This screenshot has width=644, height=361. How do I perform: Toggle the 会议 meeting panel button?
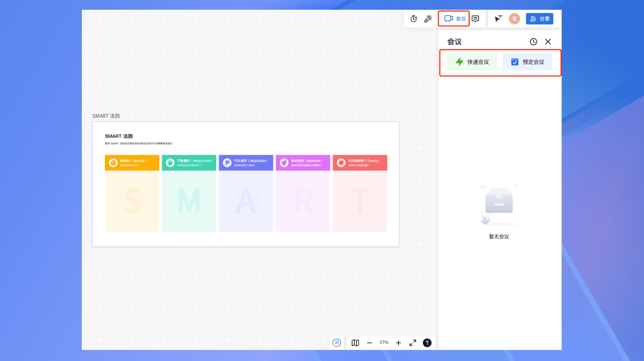tap(455, 19)
